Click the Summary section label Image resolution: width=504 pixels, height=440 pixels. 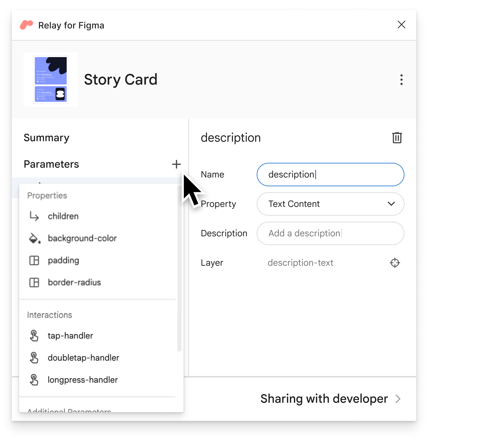coord(47,137)
